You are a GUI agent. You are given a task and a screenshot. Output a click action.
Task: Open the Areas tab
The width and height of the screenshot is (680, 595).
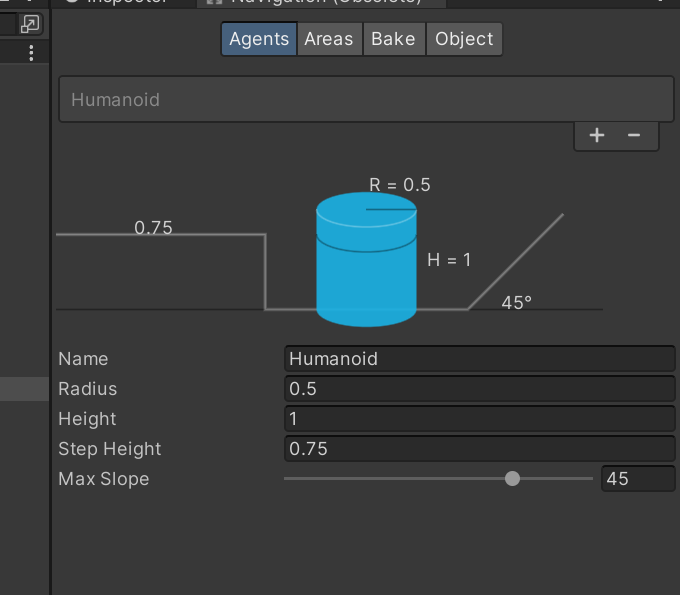[329, 39]
